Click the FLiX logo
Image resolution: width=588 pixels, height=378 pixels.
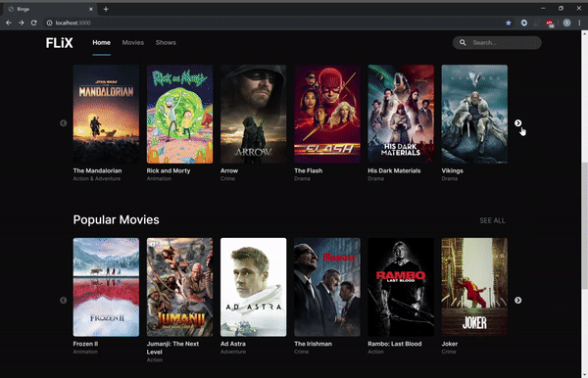[59, 43]
